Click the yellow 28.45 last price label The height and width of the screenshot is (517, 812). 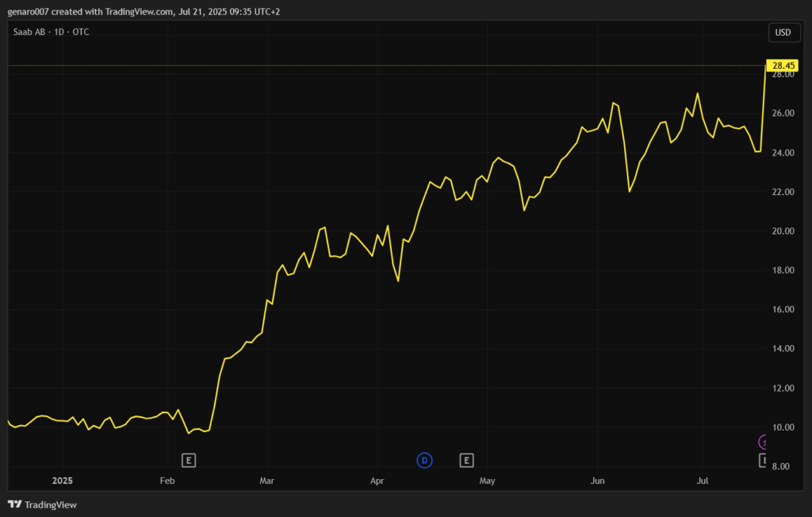[783, 65]
